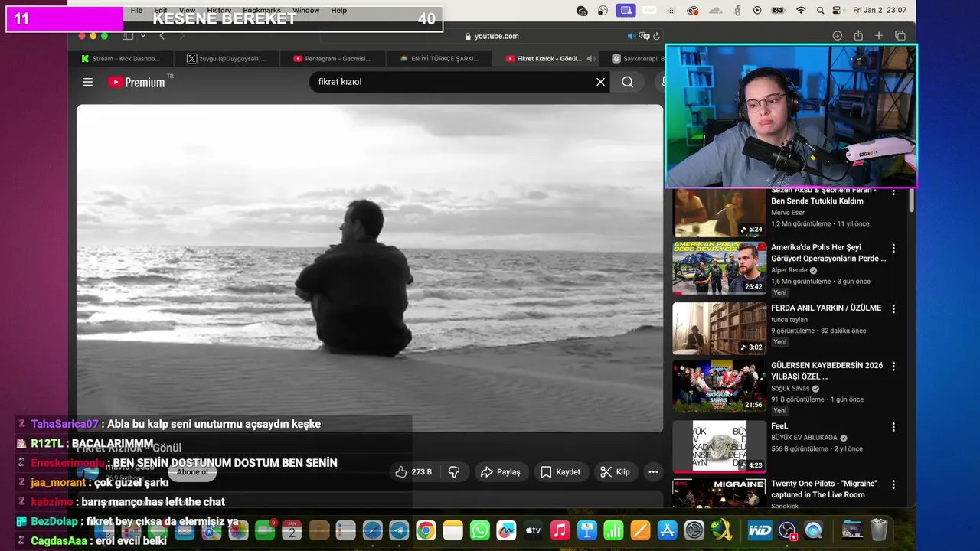Viewport: 980px width, 551px height.
Task: Go back in Safari history
Action: [x=162, y=36]
